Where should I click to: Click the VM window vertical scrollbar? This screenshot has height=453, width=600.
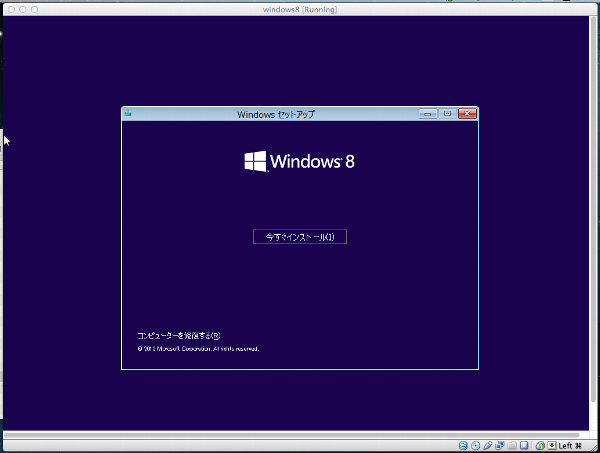click(593, 210)
